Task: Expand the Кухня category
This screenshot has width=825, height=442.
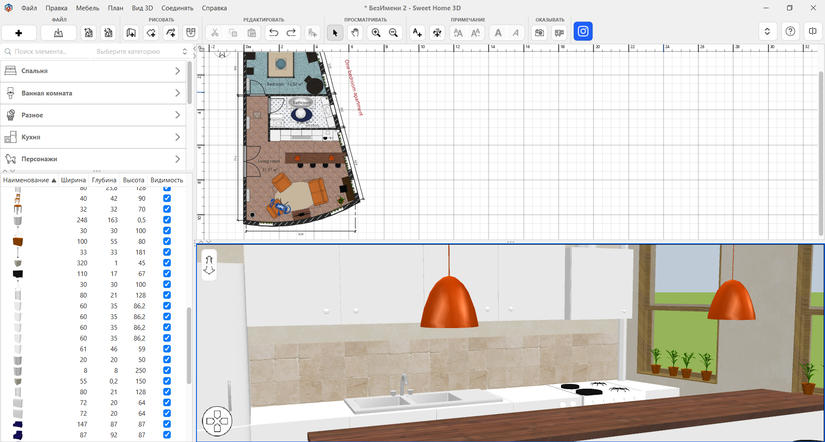Action: (93, 137)
